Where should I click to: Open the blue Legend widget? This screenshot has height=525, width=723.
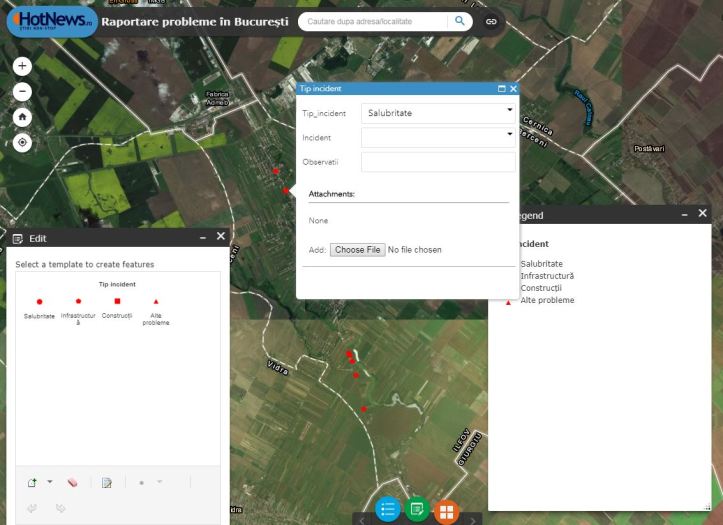click(387, 509)
